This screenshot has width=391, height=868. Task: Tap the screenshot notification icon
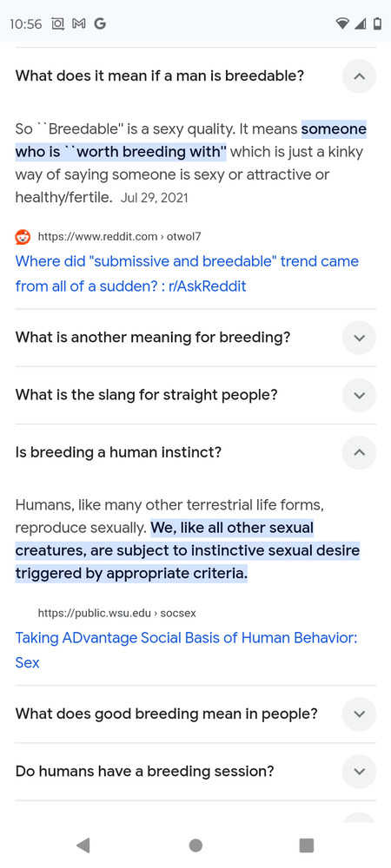click(57, 23)
